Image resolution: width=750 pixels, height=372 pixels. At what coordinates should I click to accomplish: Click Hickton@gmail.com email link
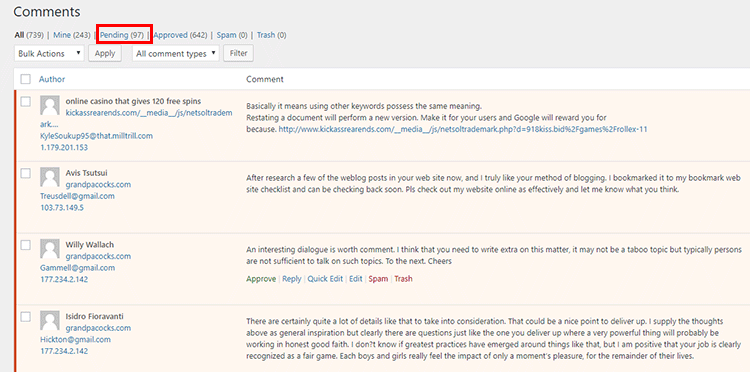(76, 339)
